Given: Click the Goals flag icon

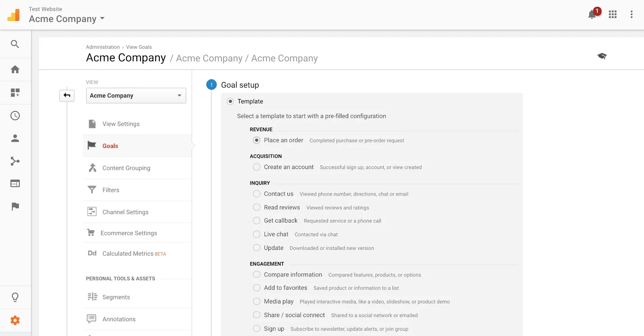Looking at the screenshot, I should point(92,145).
